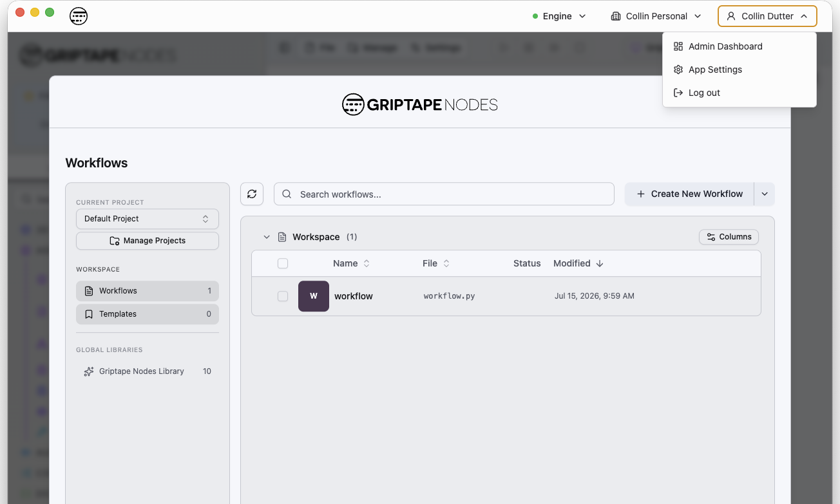The image size is (840, 504).
Task: Click the organization building icon
Action: point(616,16)
